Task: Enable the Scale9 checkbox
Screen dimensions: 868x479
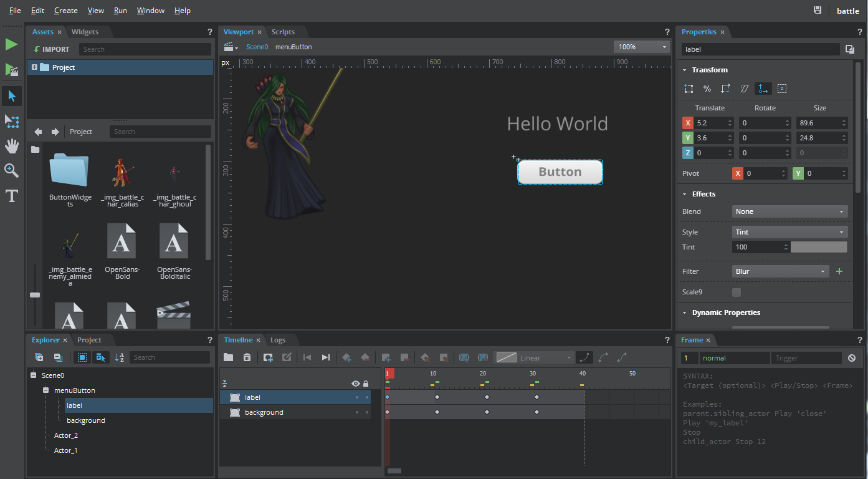Action: click(737, 292)
